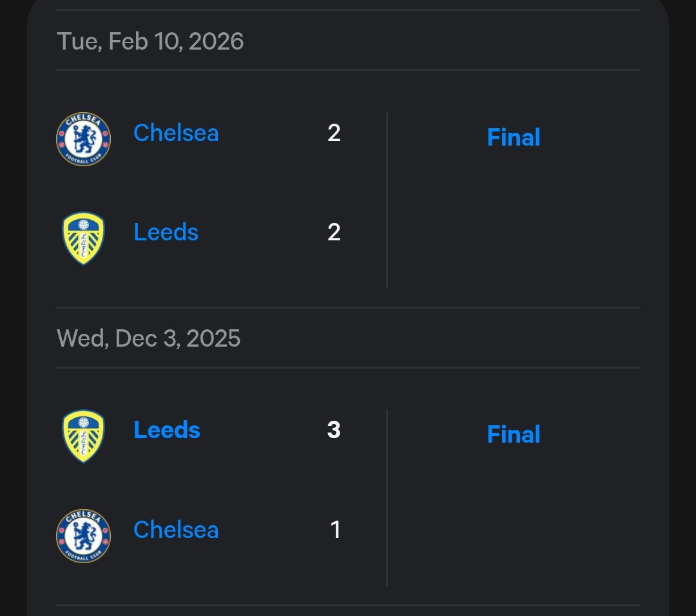This screenshot has height=616, width=696.
Task: Select bold Leeds name in the Dec 3 match
Action: coord(167,430)
